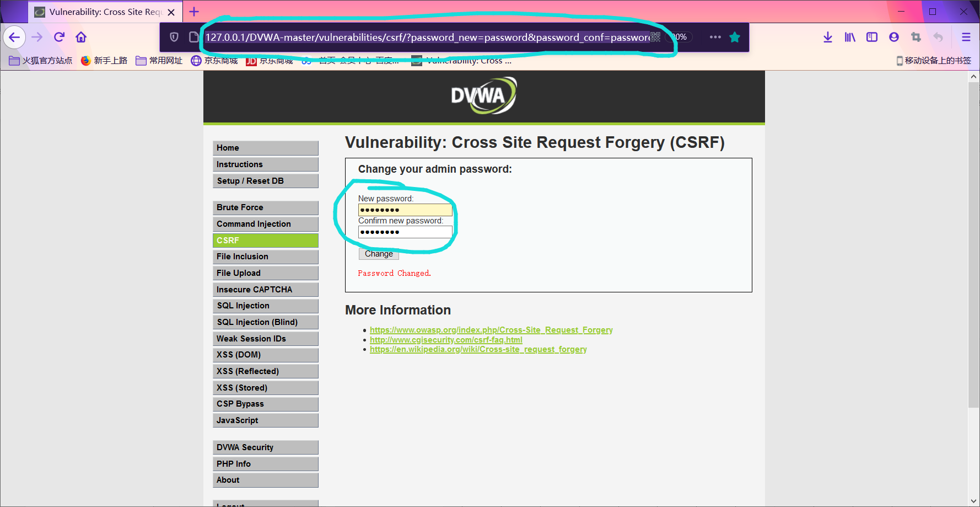Open the Firefox hamburger menu
980x507 pixels.
(966, 37)
